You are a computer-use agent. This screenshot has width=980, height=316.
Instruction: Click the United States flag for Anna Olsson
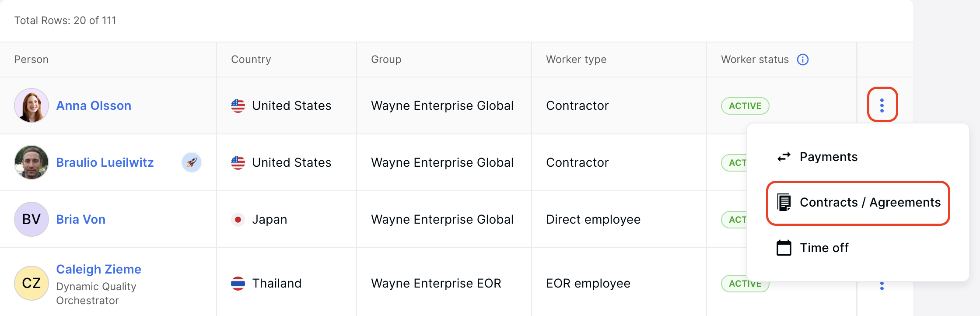238,105
